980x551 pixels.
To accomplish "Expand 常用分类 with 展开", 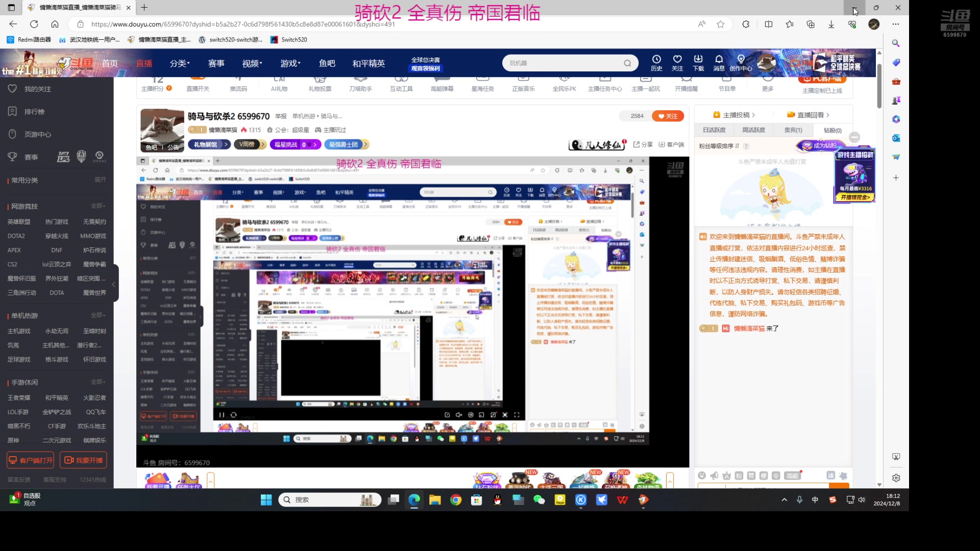I will pos(100,180).
